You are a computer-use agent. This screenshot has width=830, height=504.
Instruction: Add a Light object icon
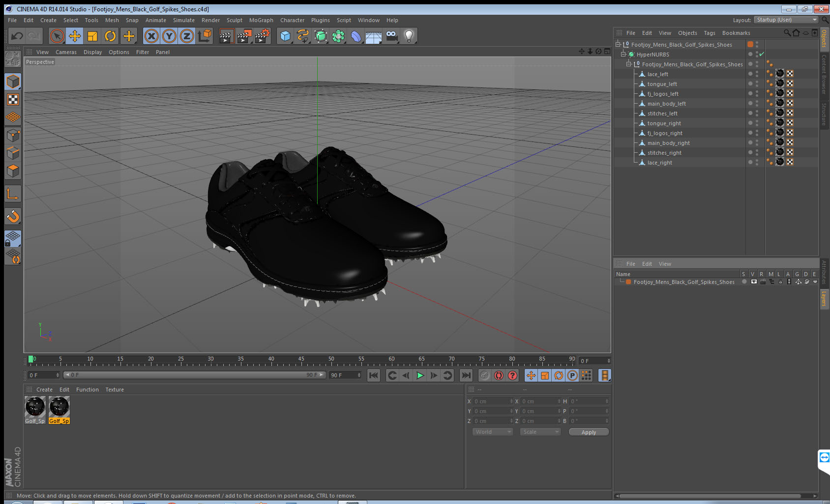pos(409,36)
